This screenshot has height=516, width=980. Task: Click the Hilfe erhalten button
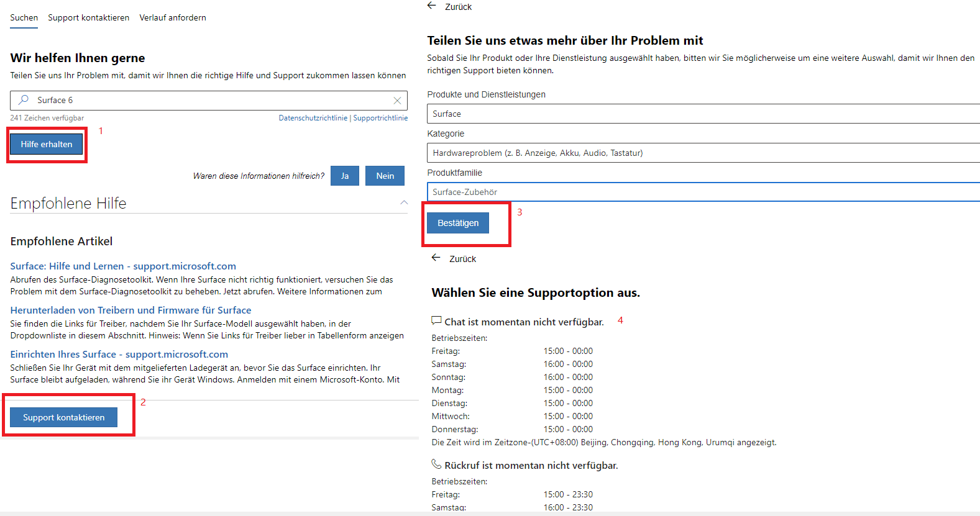click(47, 144)
